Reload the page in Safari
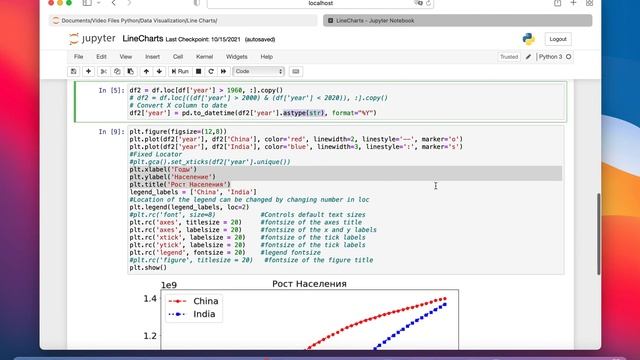640x360 pixels. 428,3
